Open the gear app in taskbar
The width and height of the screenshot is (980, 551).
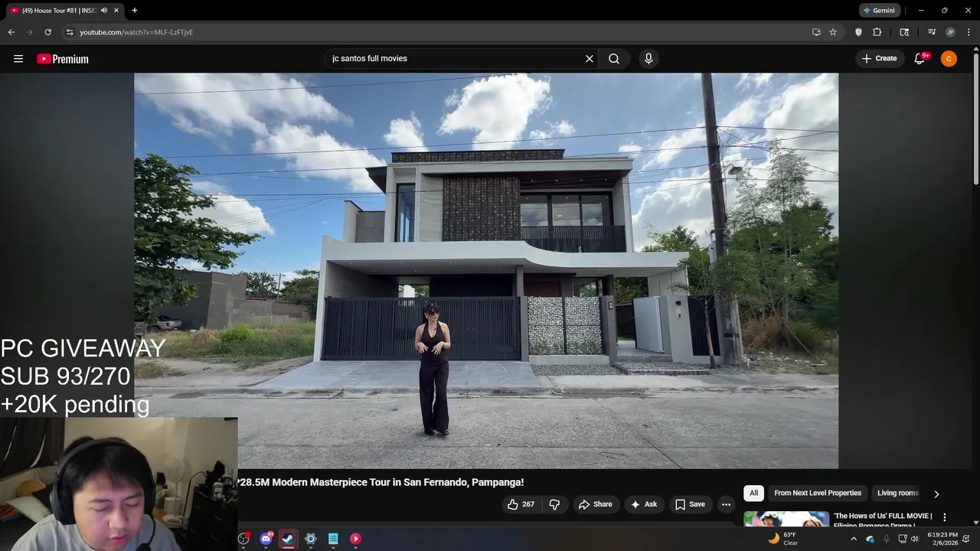click(x=310, y=539)
